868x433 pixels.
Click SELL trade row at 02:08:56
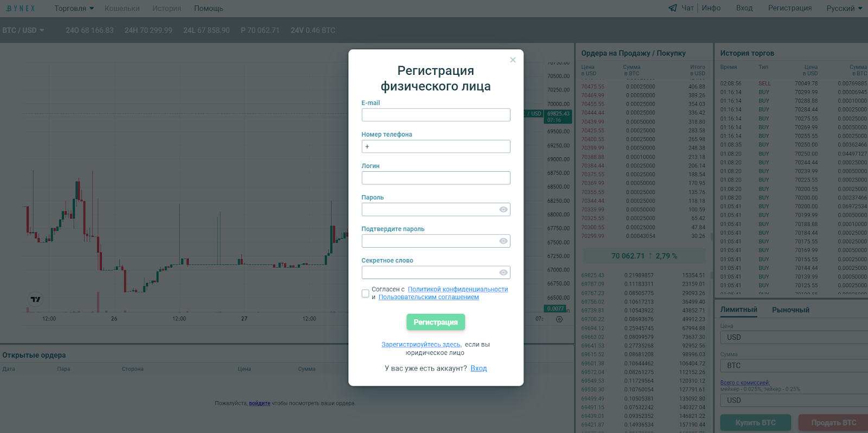(x=793, y=83)
